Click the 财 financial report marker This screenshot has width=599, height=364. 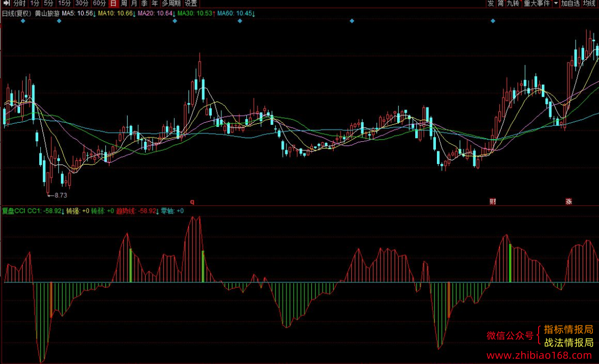[493, 202]
